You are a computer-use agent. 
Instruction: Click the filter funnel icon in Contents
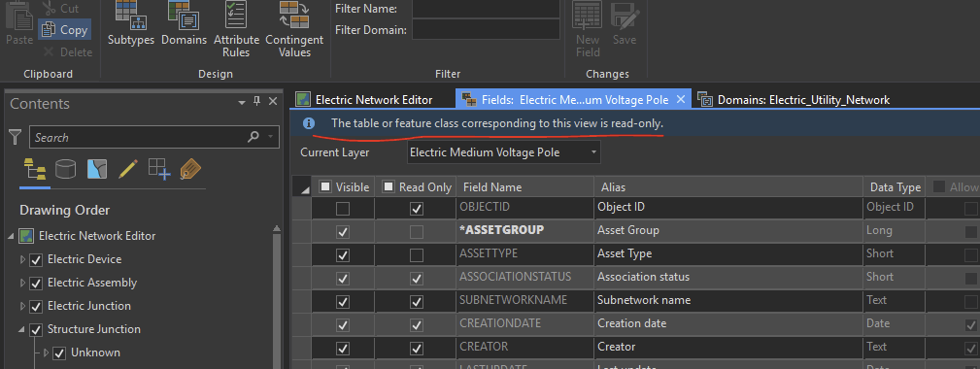coord(16,137)
